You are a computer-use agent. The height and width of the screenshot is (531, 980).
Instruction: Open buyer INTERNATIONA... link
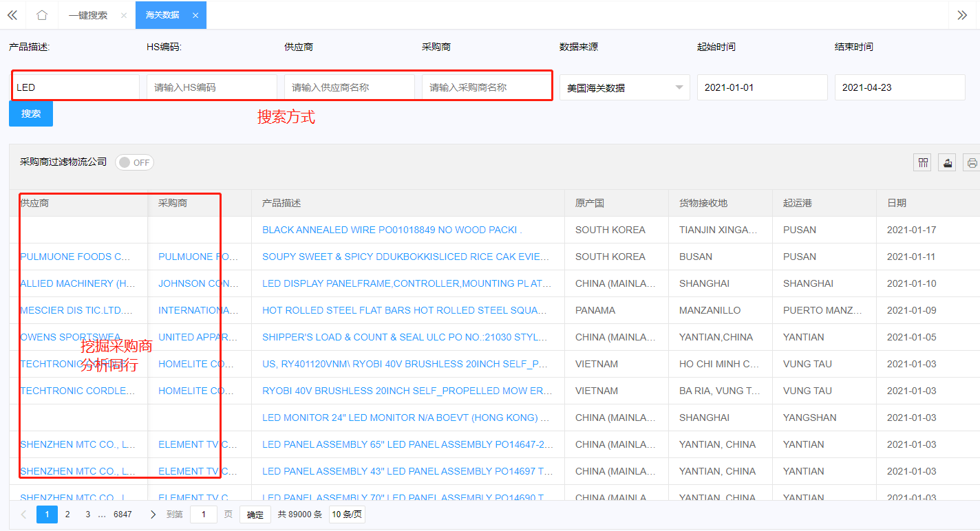(199, 310)
